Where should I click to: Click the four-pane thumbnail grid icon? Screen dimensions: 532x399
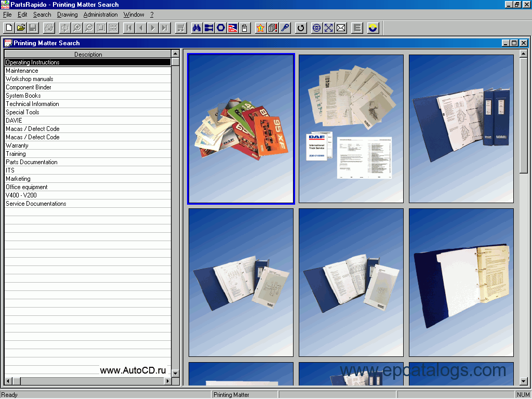tap(113, 28)
